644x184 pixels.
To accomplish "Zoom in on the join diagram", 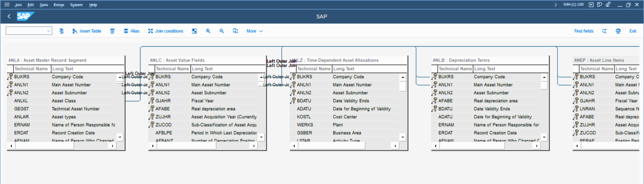I will (208, 31).
